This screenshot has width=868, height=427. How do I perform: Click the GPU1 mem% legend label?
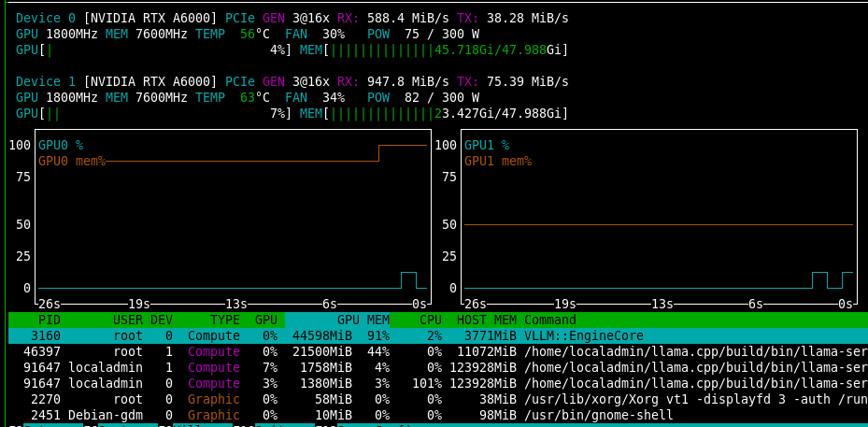pos(498,161)
